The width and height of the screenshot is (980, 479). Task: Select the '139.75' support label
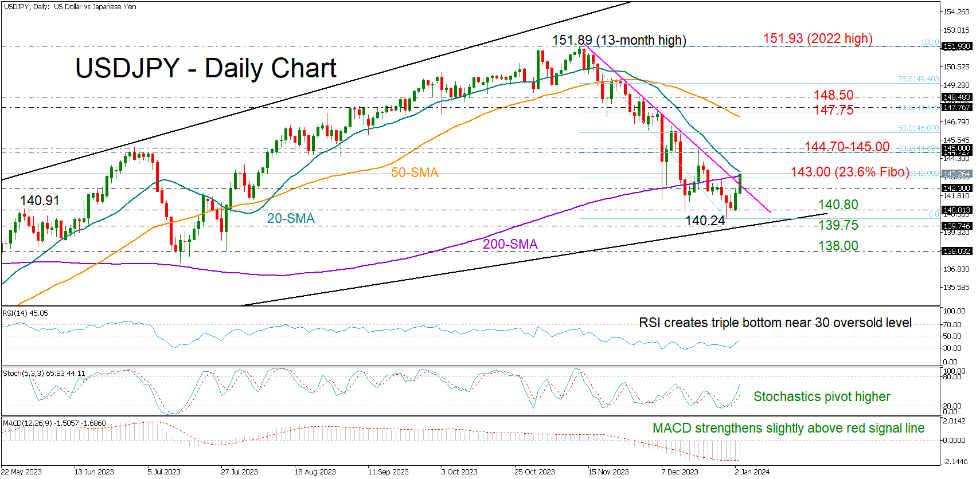pos(838,225)
